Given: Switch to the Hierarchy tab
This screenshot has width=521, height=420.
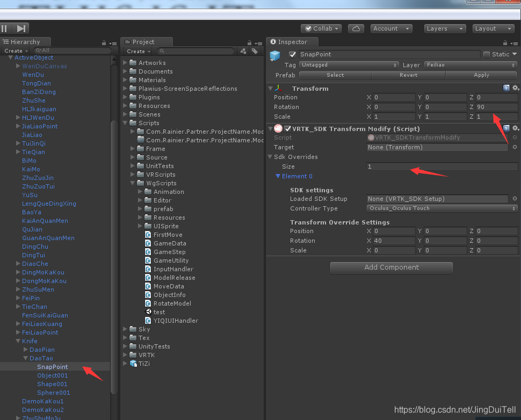Looking at the screenshot, I should (x=25, y=42).
